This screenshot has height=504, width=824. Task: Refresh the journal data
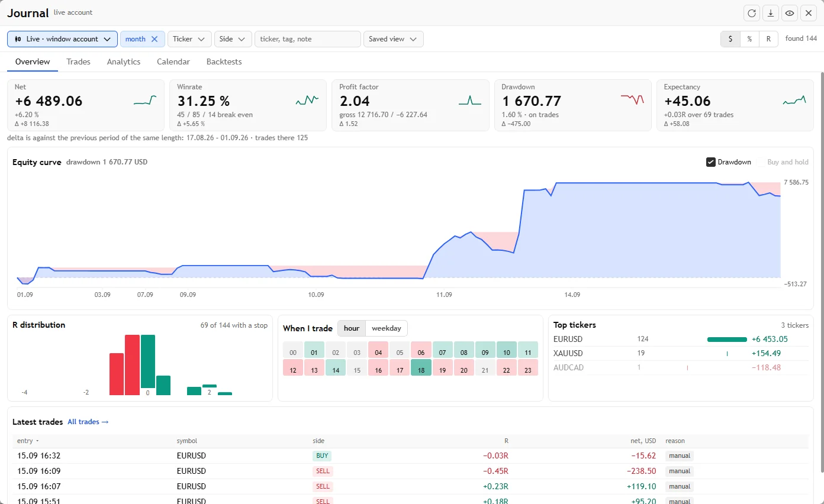(752, 13)
